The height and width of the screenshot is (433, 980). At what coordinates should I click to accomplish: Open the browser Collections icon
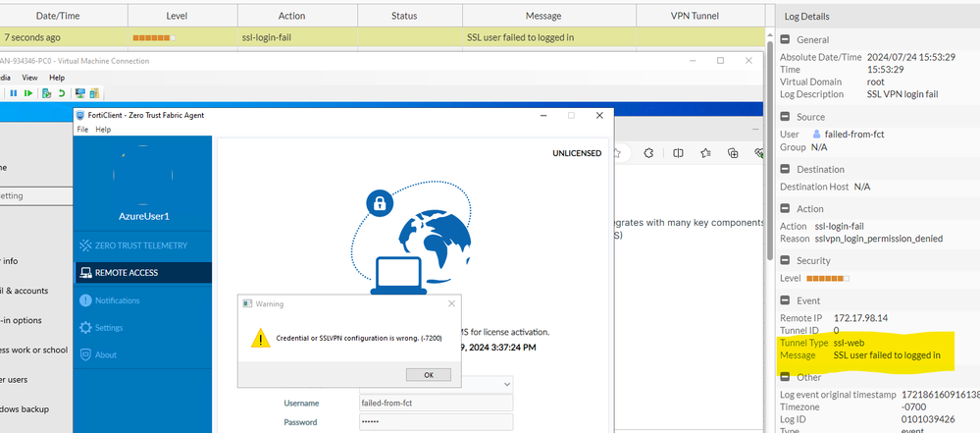(x=732, y=153)
